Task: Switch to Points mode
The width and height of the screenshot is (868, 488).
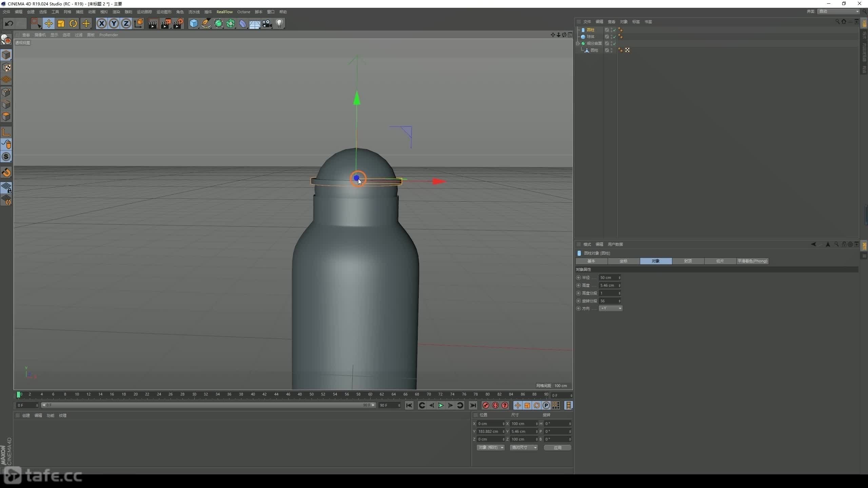Action: pyautogui.click(x=6, y=92)
